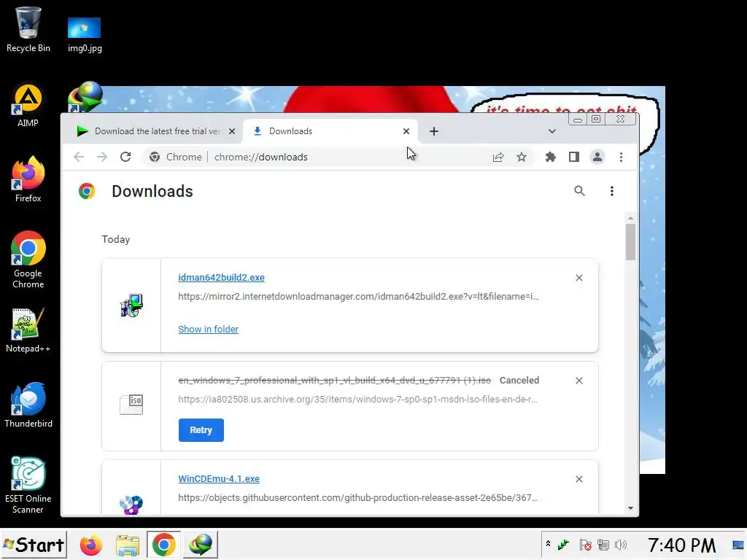This screenshot has height=560, width=747.
Task: Remove idman642build2.exe from the list
Action: pos(578,278)
